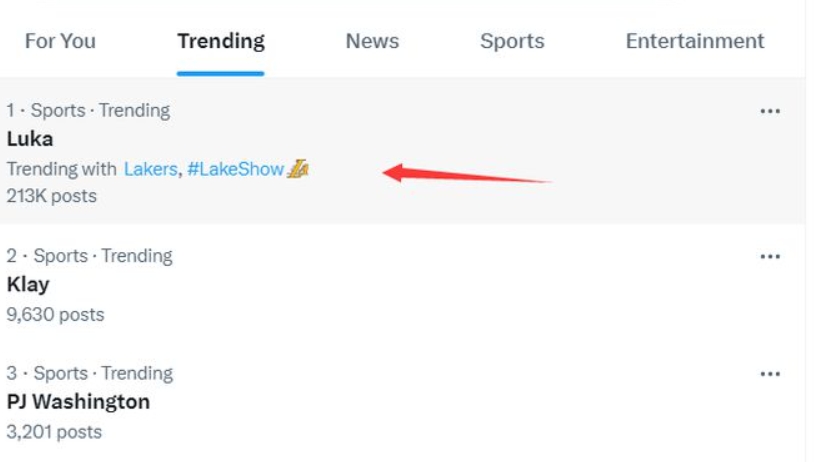Open more options for Luka trend
Image resolution: width=816 pixels, height=462 pixels.
pyautogui.click(x=769, y=111)
